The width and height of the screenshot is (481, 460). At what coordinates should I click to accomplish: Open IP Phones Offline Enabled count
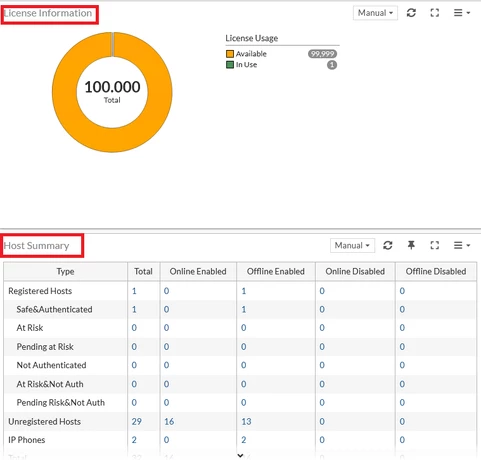coord(244,440)
